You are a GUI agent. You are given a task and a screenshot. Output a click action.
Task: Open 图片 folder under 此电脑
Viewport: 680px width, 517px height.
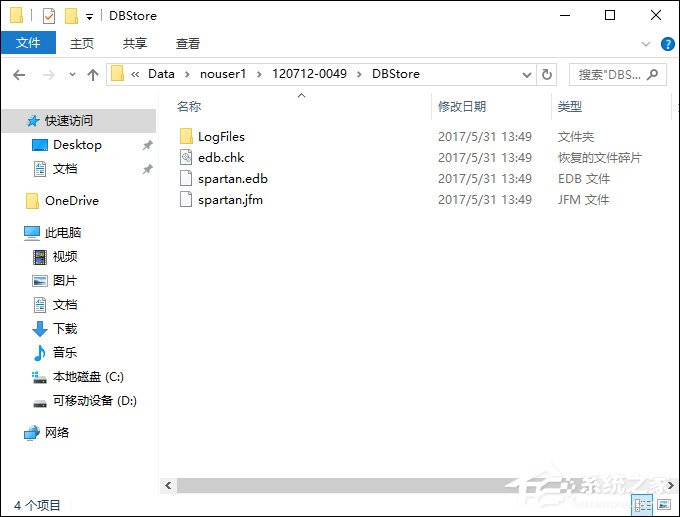click(x=65, y=281)
